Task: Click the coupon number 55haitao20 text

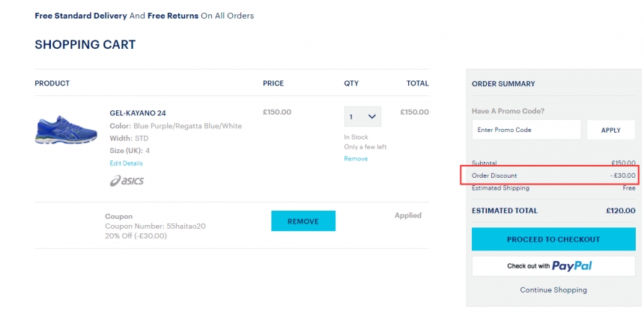Action: [155, 226]
